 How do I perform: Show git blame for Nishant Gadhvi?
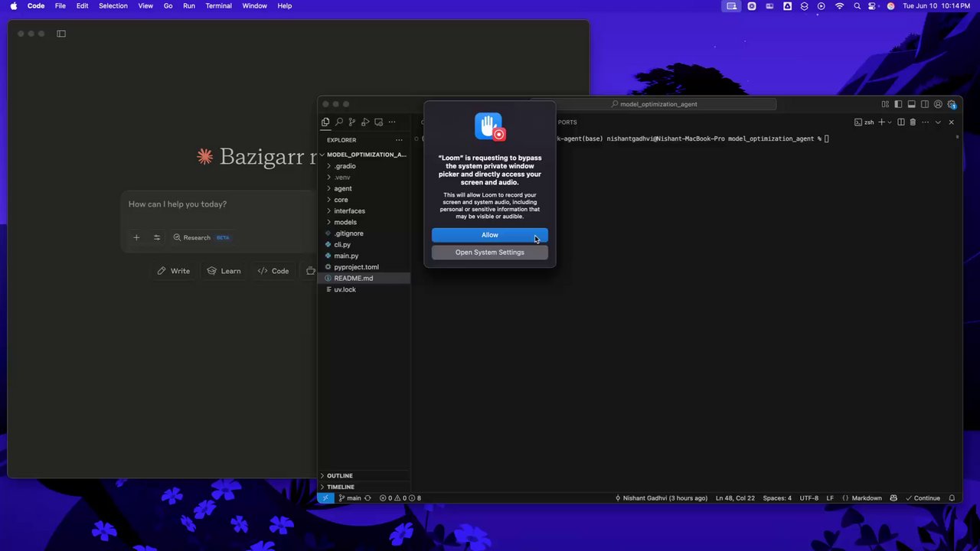(661, 498)
